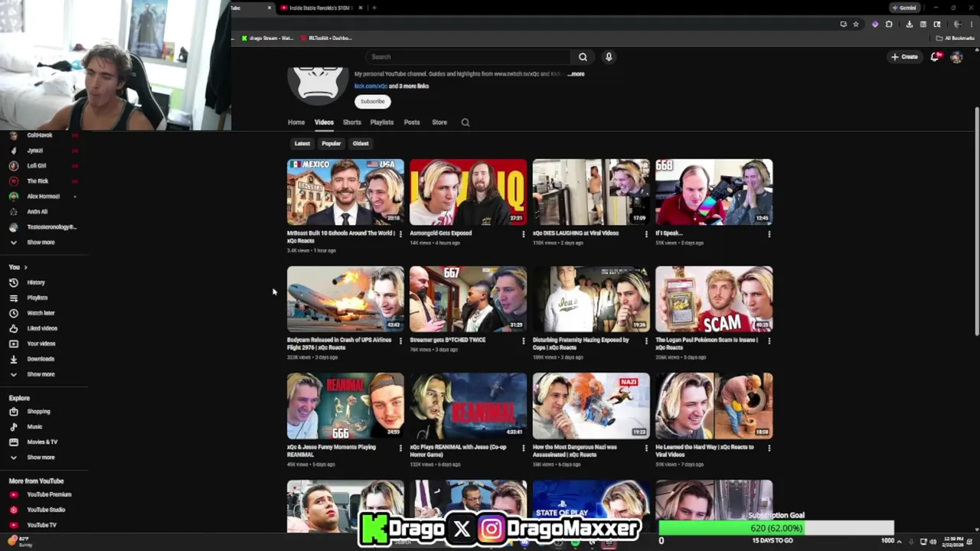Expand the You section chevron
980x551 pixels.
pos(25,267)
